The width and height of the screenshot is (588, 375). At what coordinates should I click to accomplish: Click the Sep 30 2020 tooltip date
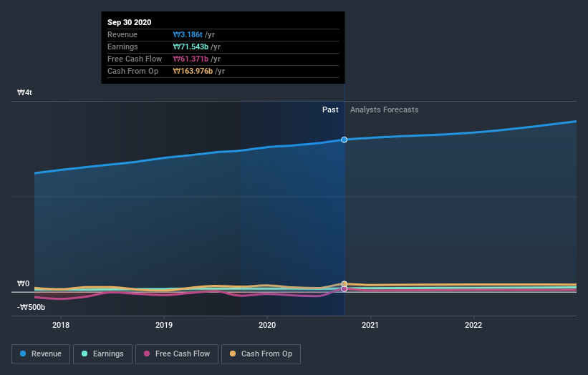(x=130, y=22)
